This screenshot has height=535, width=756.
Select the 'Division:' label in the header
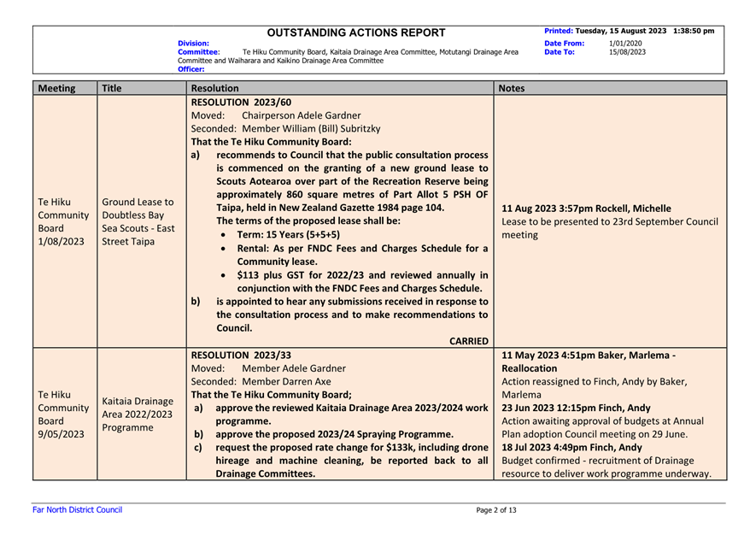193,44
